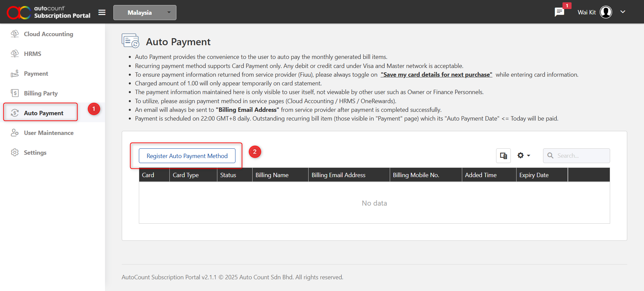644x291 pixels.
Task: Click the No data placeholder text
Action: point(374,203)
